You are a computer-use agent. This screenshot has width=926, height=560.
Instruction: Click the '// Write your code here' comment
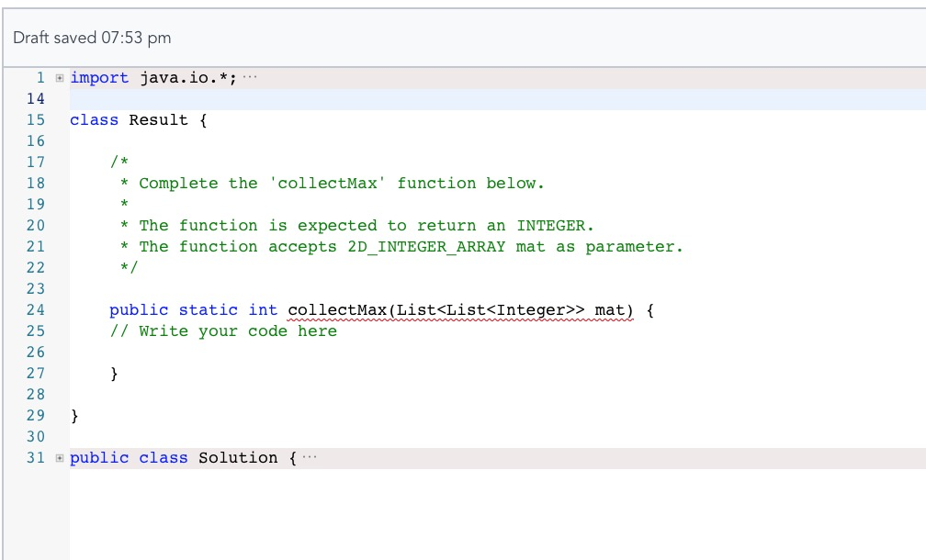tap(223, 331)
